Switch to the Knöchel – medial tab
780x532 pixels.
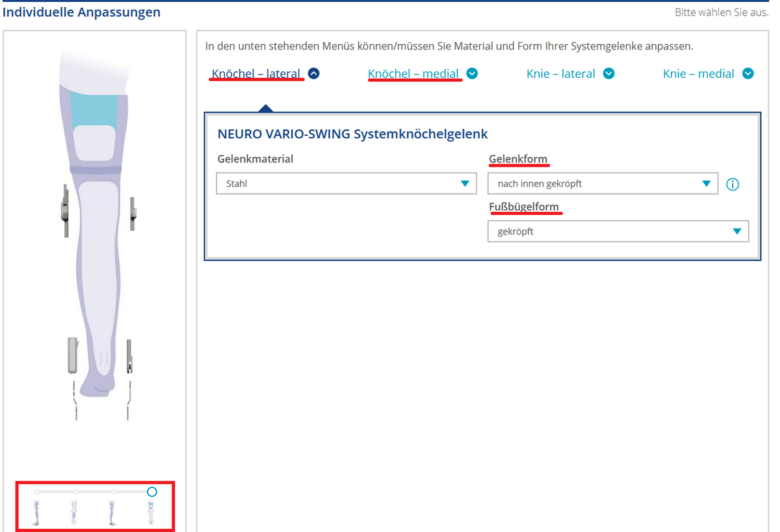coord(413,73)
